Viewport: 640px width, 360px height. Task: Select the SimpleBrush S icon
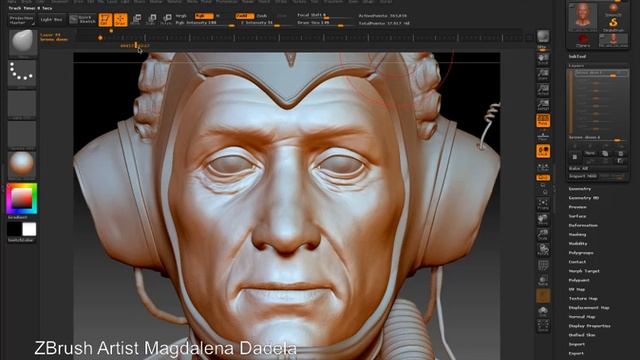pos(613,23)
